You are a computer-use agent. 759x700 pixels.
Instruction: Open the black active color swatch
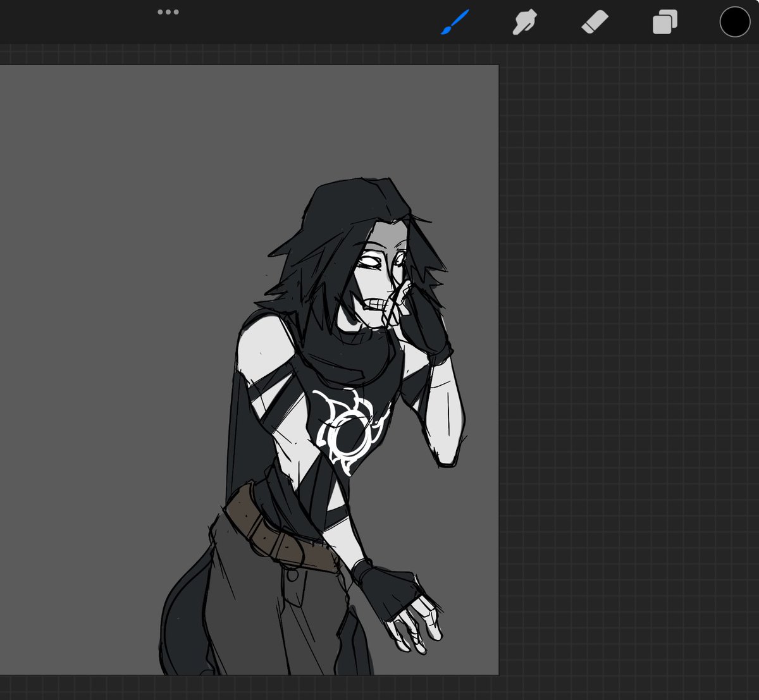(735, 21)
